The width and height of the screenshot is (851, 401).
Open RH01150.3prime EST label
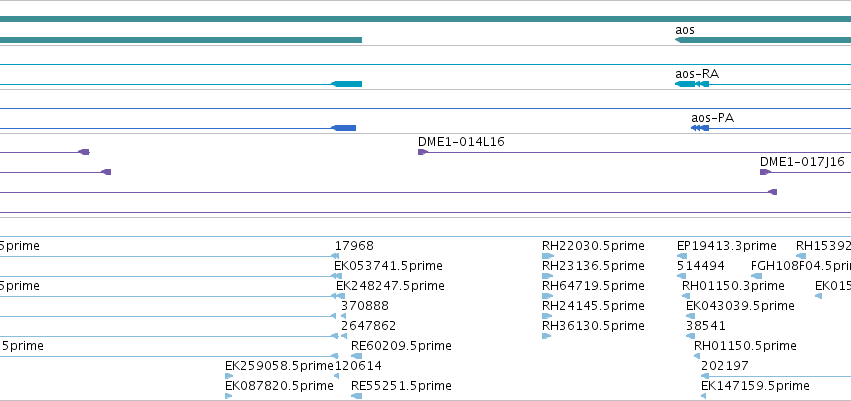point(733,286)
